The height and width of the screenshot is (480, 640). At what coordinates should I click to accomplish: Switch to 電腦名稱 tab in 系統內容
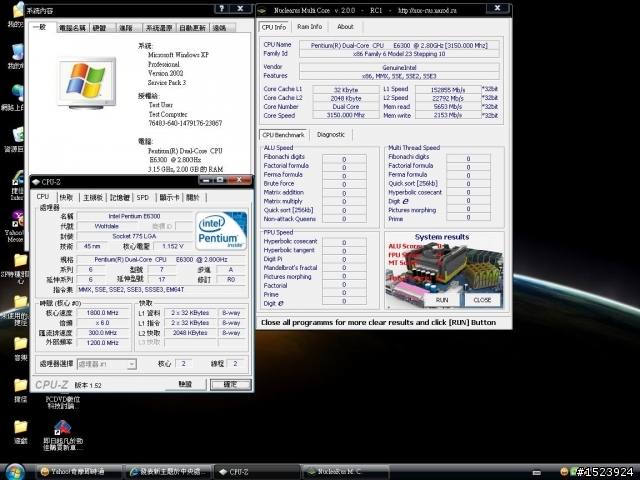tap(73, 28)
